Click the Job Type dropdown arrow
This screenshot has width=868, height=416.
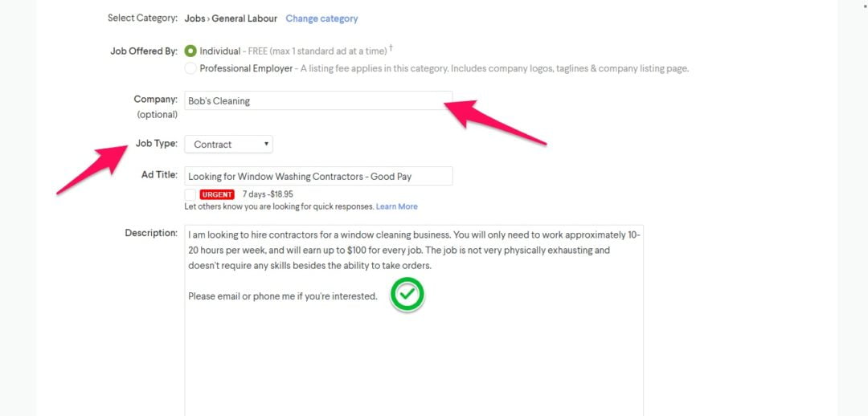click(x=266, y=145)
